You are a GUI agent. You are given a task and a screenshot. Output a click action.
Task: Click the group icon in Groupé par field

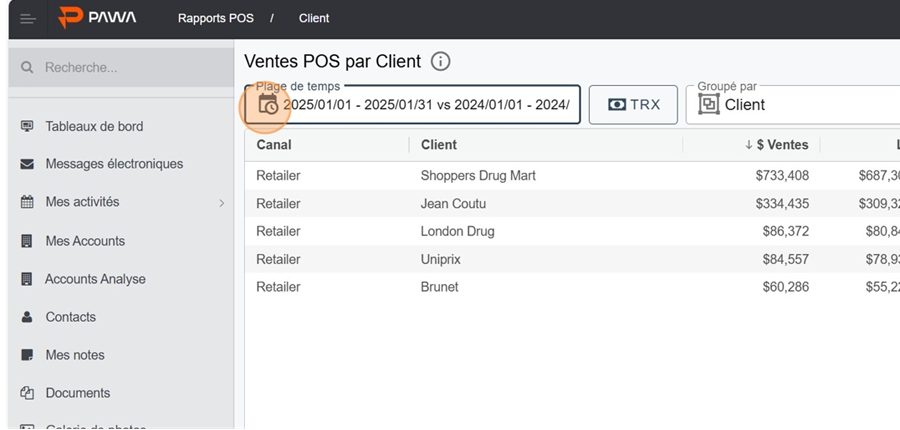(709, 104)
